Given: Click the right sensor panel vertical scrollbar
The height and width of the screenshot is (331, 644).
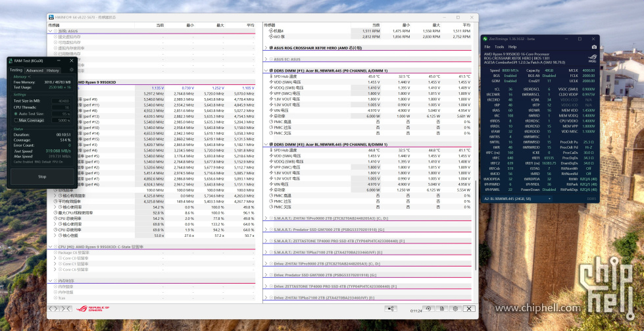Looking at the screenshot, I should pos(476,226).
